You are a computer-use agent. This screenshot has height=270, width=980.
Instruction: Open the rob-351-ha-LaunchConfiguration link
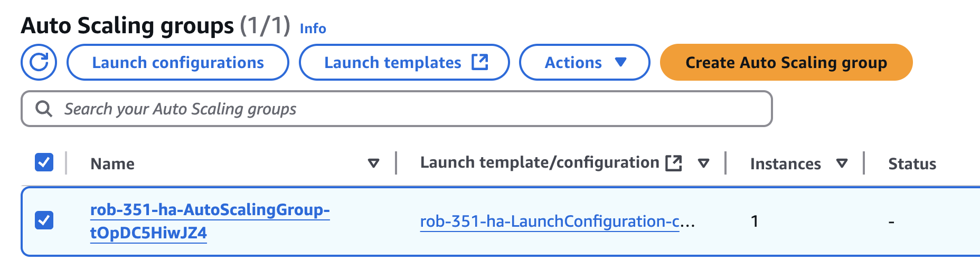point(549,221)
